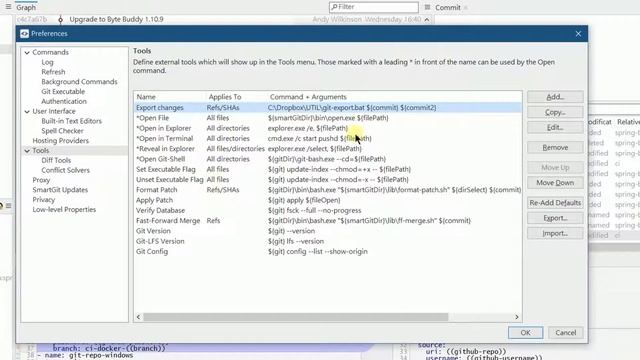Image resolution: width=640 pixels, height=360 pixels.
Task: Open Spell Checker settings
Action: coord(62,131)
